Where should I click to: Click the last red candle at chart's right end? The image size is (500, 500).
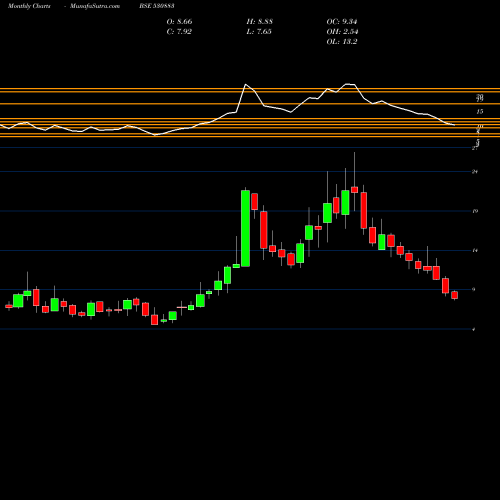pos(454,295)
